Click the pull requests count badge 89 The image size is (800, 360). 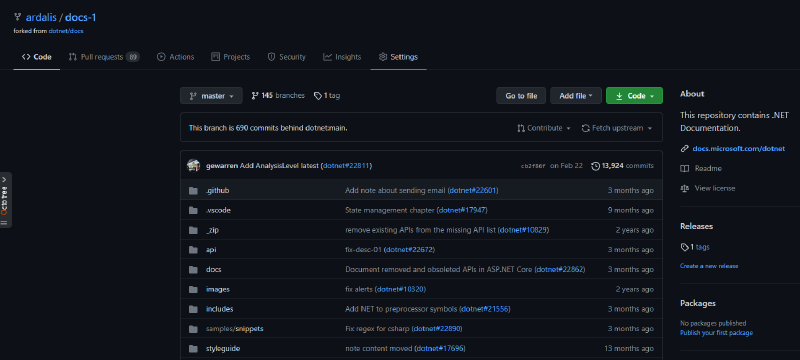click(x=133, y=57)
